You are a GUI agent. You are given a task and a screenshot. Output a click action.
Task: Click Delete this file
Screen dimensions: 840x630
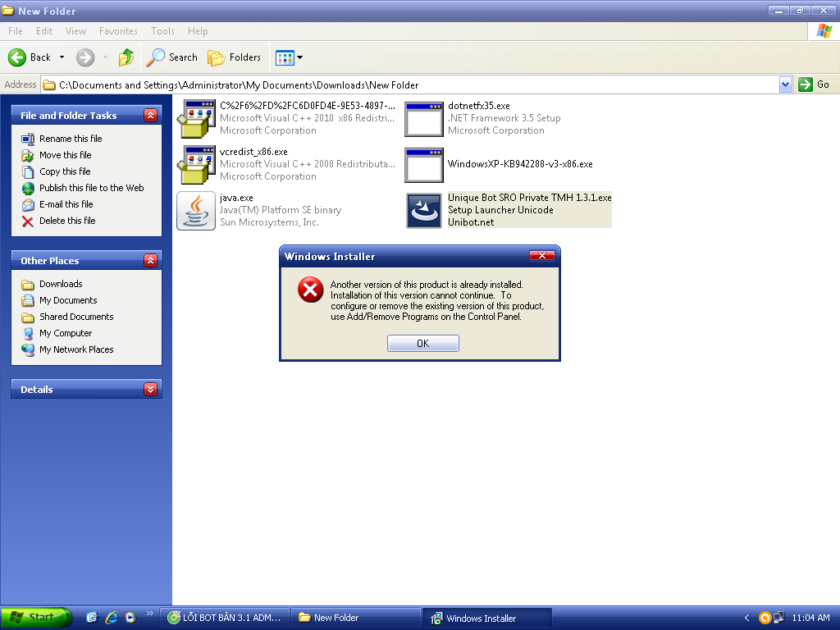pyautogui.click(x=67, y=221)
